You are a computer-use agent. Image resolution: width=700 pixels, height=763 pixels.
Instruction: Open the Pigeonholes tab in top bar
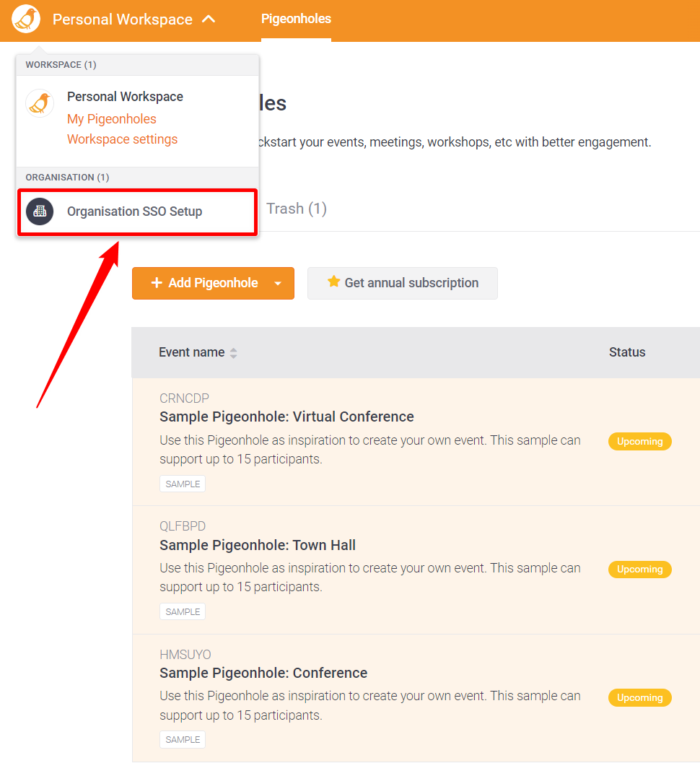coord(296,19)
